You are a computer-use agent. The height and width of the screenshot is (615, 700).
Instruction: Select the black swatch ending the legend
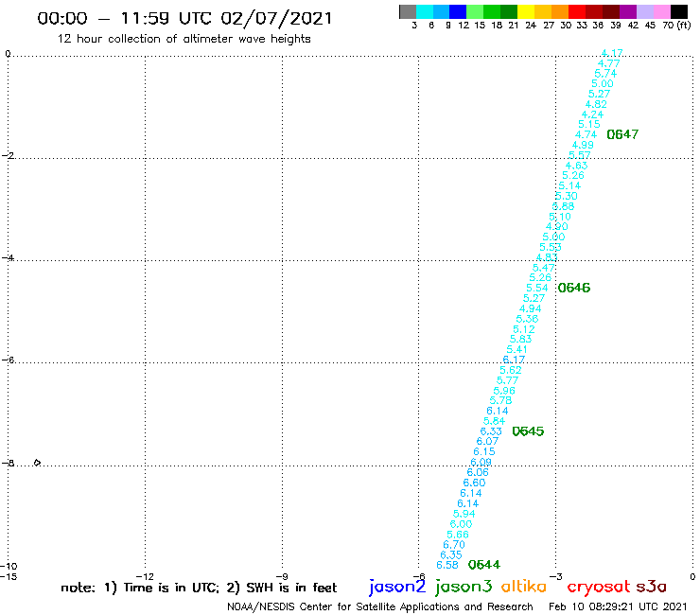(678, 11)
